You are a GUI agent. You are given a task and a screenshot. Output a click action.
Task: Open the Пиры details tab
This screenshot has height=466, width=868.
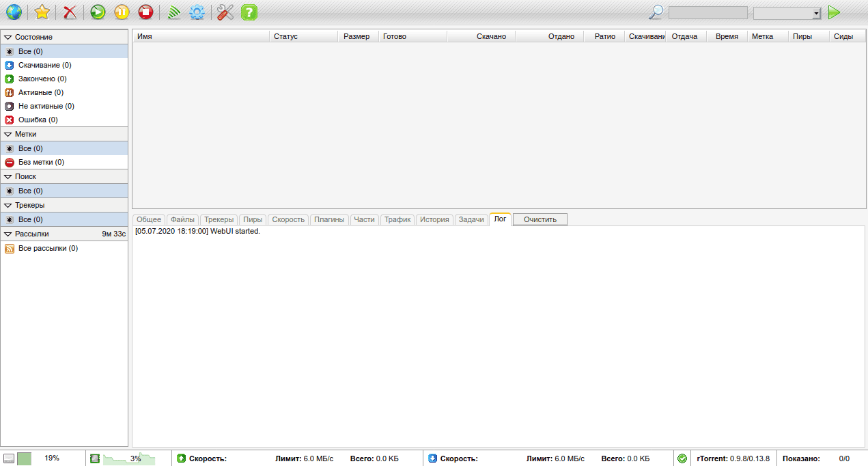253,219
